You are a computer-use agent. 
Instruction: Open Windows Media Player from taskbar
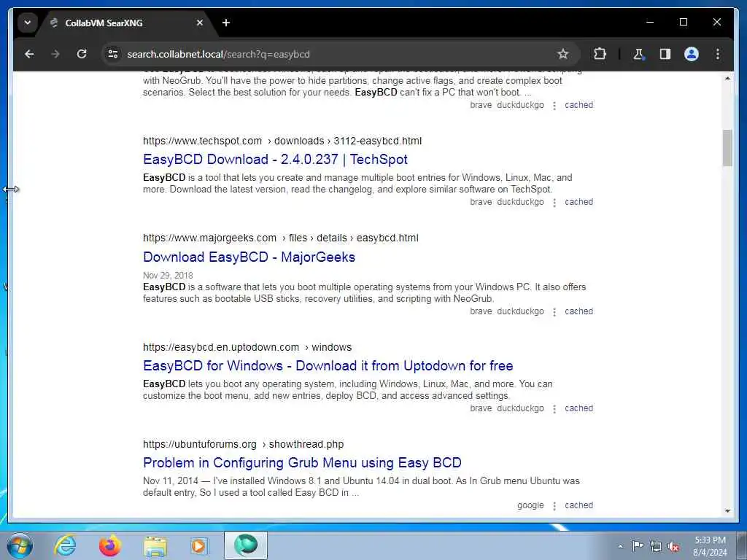point(199,545)
